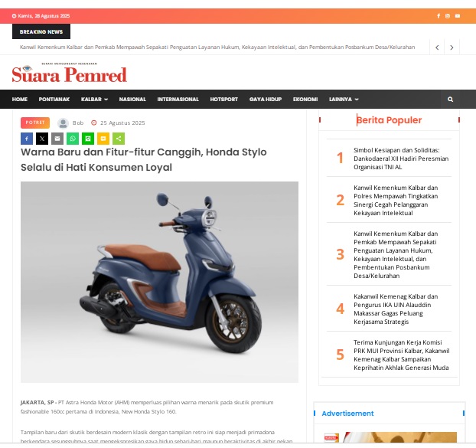Show previous breaking news headline
The image size is (476, 448).
(x=437, y=47)
